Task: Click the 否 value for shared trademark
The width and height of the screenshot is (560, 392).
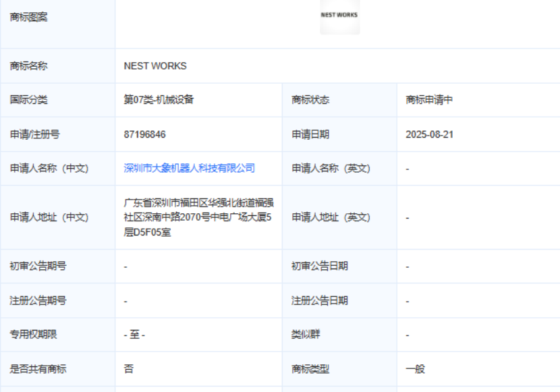Action: tap(129, 369)
